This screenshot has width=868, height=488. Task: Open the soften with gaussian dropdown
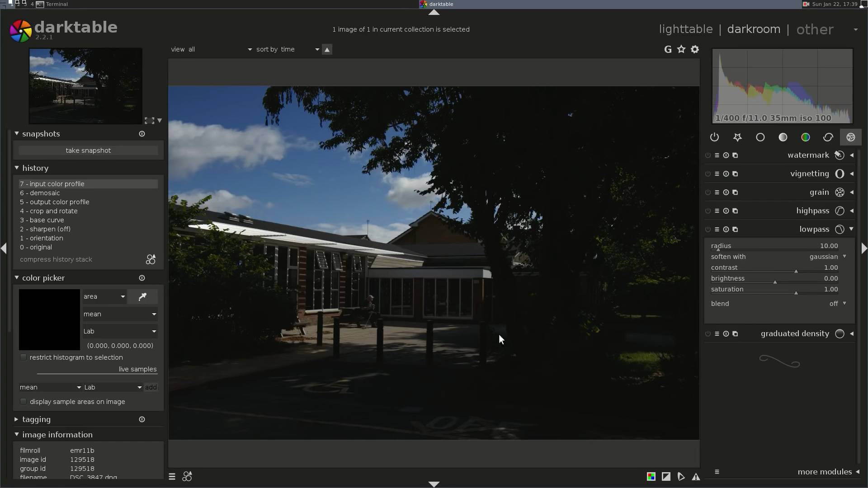click(x=827, y=257)
